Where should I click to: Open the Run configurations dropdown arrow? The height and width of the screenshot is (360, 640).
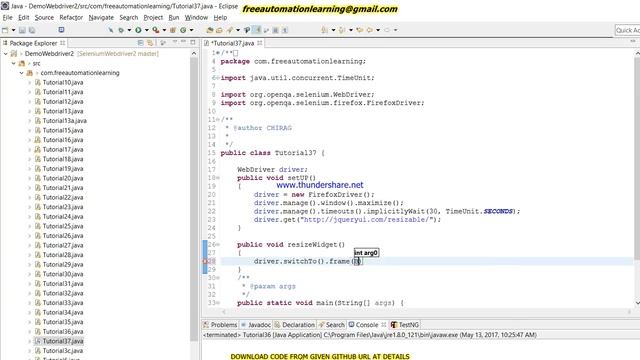(x=147, y=30)
